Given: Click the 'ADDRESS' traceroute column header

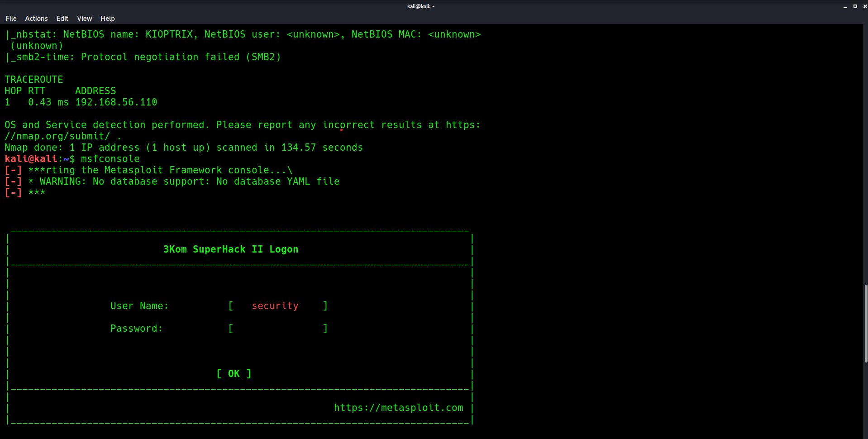Looking at the screenshot, I should [x=95, y=91].
